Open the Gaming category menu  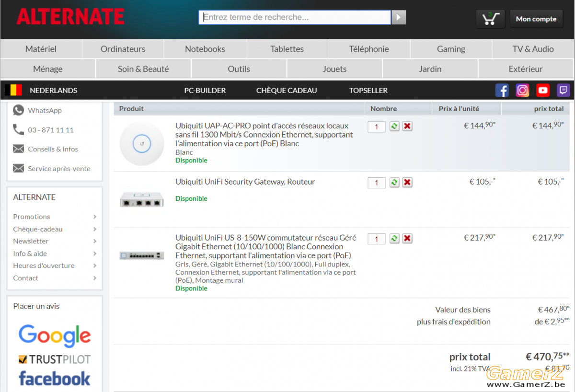click(451, 49)
